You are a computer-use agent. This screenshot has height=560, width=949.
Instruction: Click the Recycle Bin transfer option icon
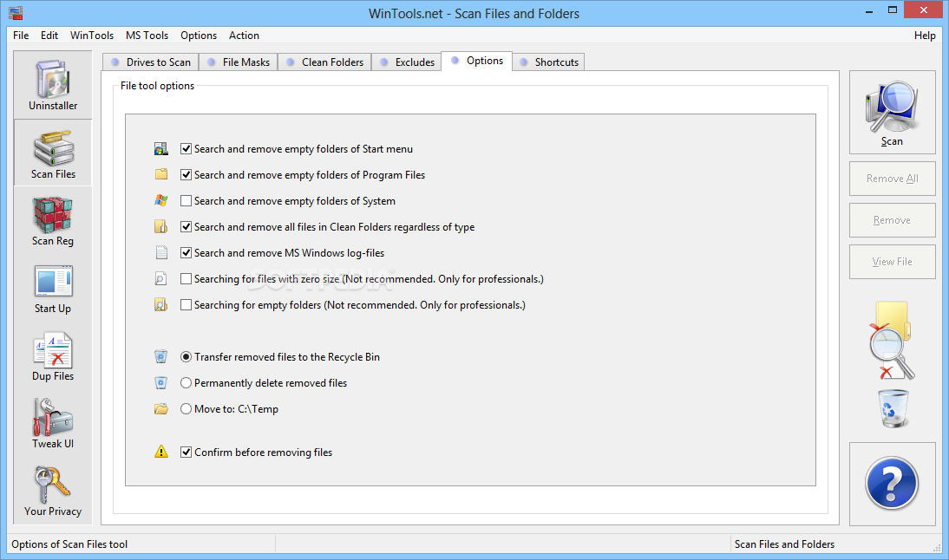[x=161, y=357]
